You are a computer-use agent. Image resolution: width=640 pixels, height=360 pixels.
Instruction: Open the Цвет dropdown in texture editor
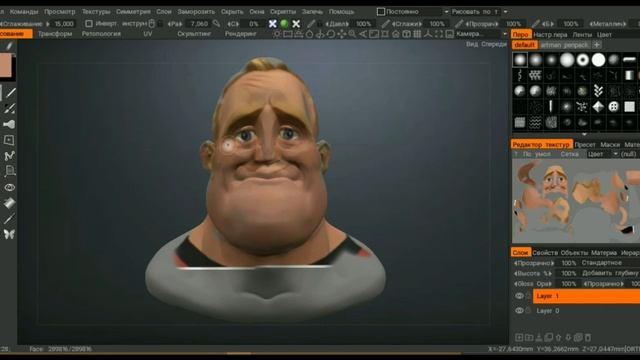602,154
